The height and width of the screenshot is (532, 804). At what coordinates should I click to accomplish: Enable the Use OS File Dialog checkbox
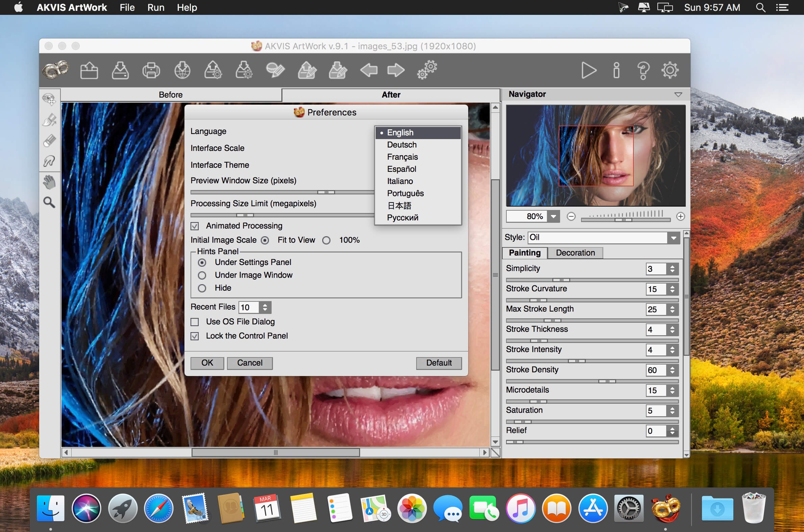pos(195,322)
